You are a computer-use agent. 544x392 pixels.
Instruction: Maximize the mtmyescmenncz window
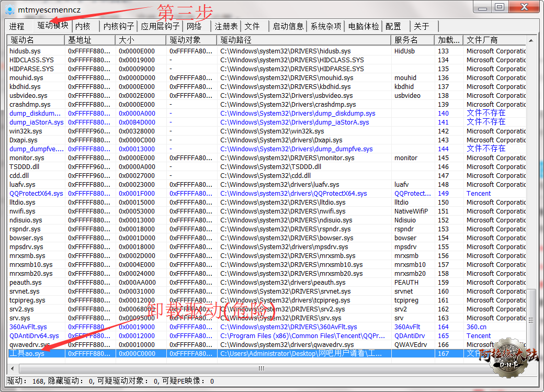point(499,7)
